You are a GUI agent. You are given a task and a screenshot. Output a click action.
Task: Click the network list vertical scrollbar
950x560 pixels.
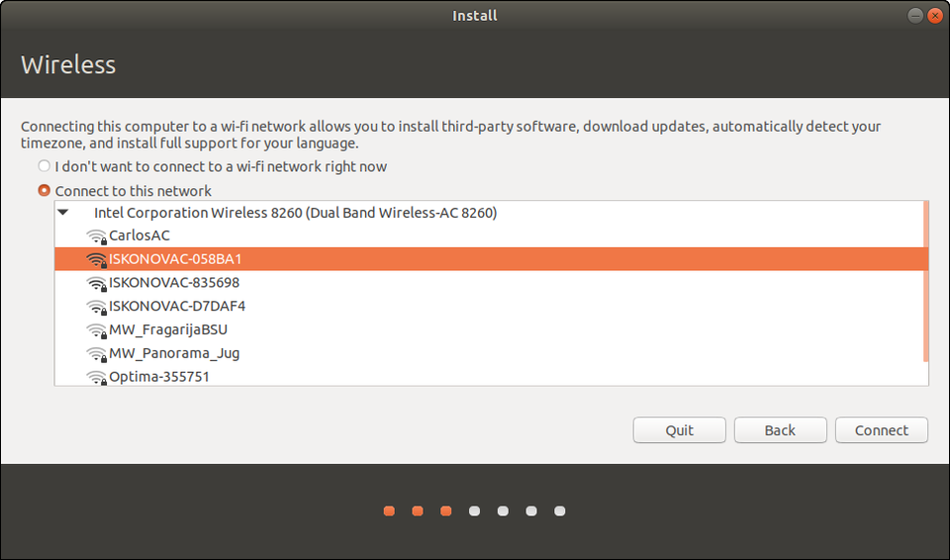point(925,282)
